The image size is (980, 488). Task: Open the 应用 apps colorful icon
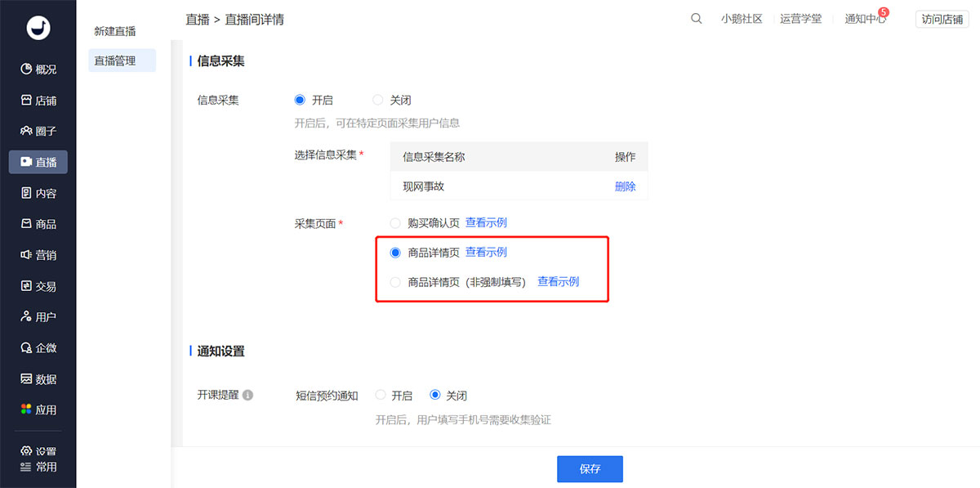coord(26,410)
